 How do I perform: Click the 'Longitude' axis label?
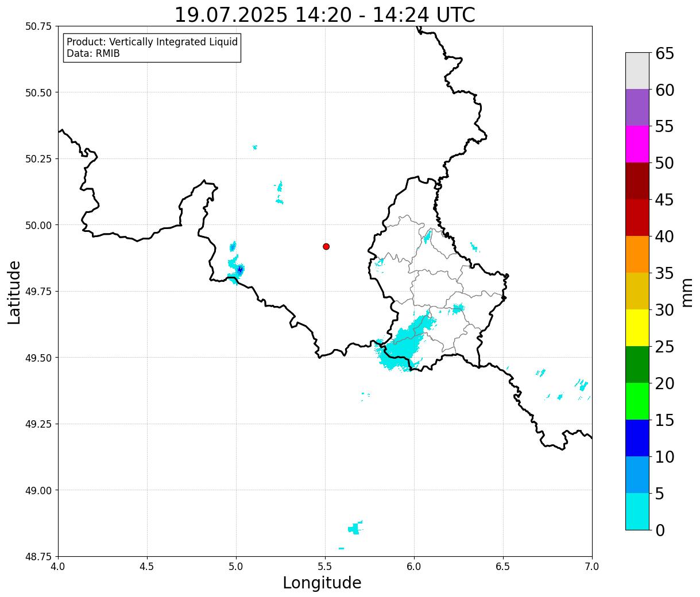(x=322, y=583)
